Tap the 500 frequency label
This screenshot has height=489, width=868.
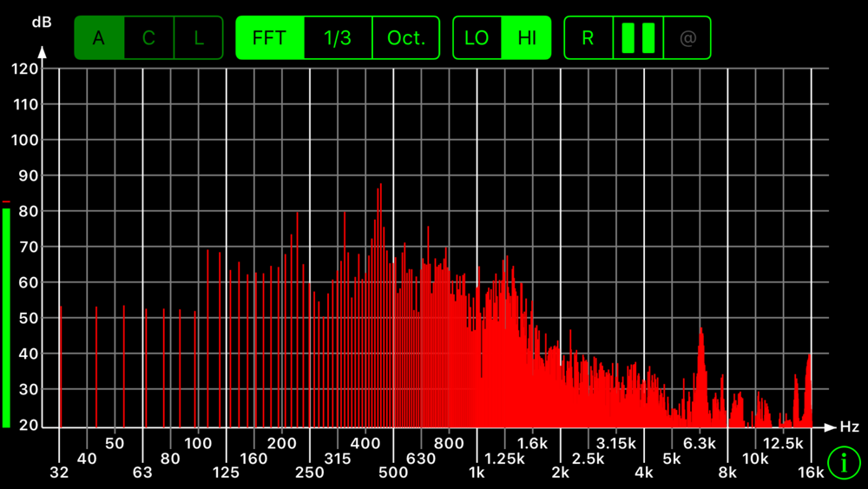pos(393,472)
